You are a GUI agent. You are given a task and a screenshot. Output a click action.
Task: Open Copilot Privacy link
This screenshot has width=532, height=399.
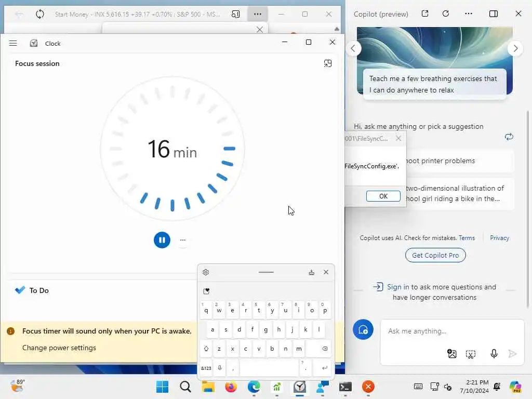499,238
